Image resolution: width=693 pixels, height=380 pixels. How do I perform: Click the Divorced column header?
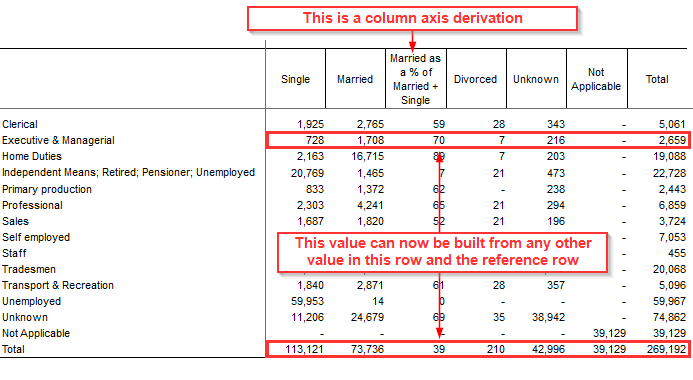(476, 79)
